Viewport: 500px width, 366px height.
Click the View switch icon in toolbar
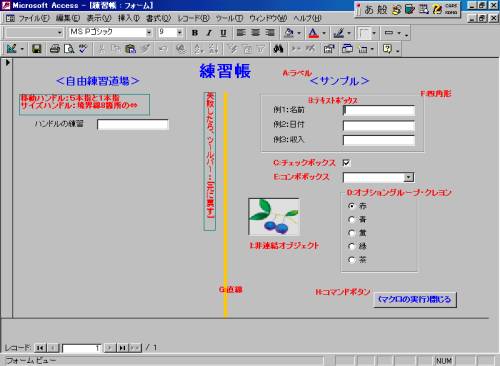tap(11, 49)
